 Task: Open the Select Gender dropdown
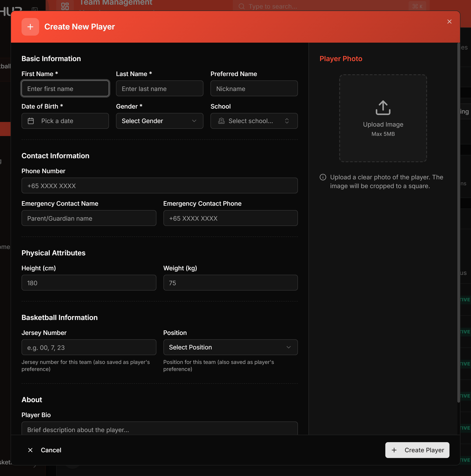[x=159, y=121]
